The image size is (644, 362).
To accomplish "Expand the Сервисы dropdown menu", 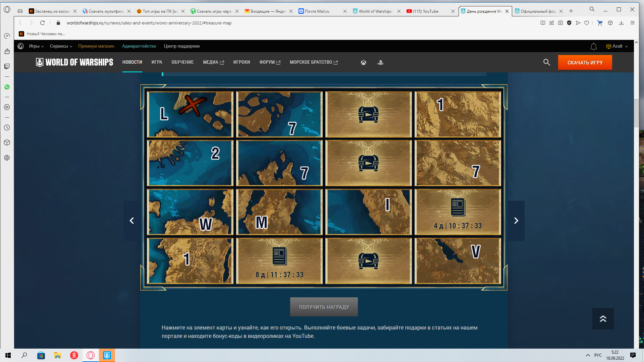I will click(x=61, y=46).
